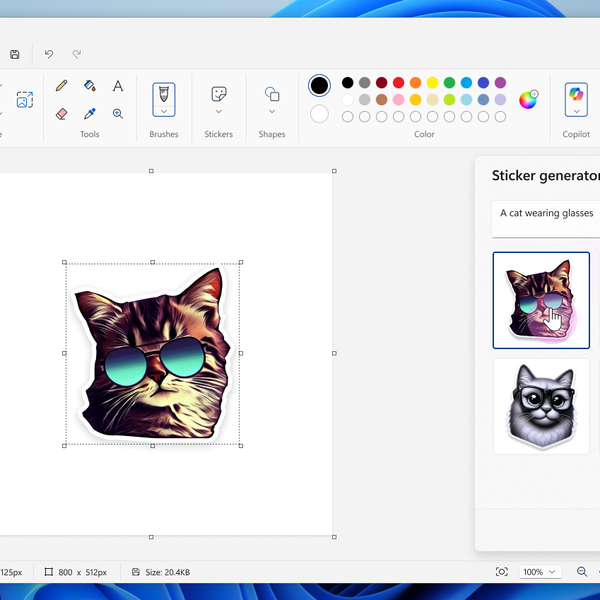
Task: Open Edit colors rainbow wheel
Action: [528, 99]
